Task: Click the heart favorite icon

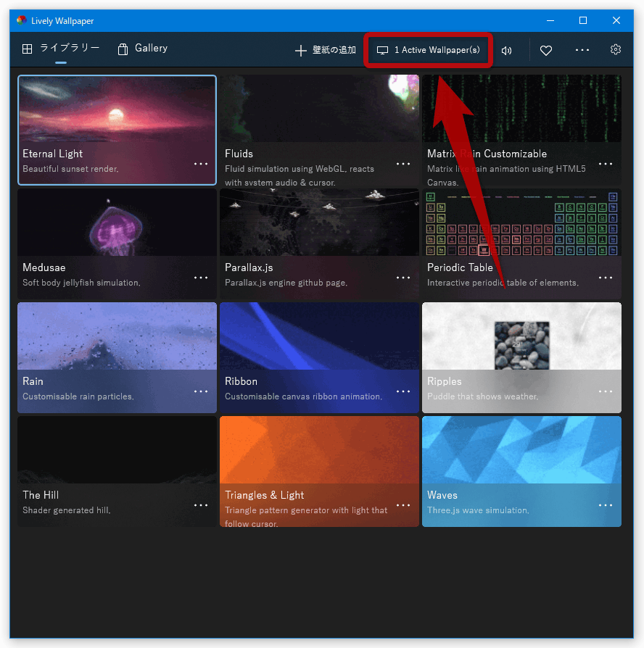Action: (546, 51)
